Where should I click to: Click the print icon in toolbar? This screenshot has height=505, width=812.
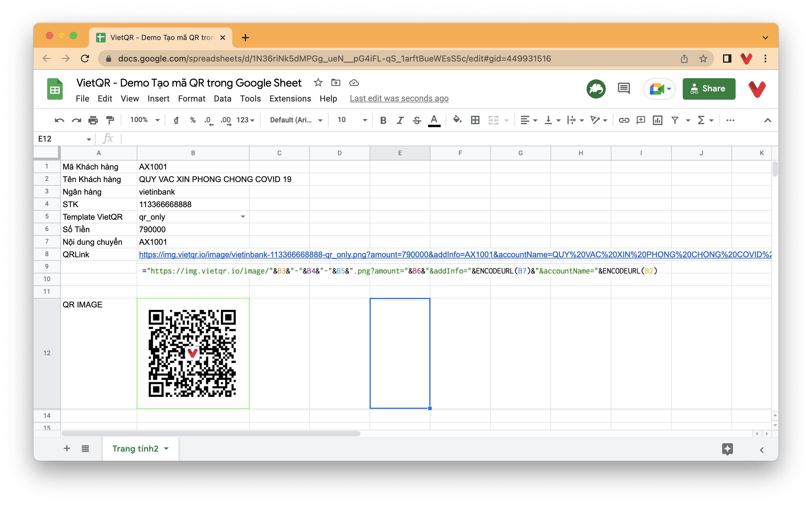click(93, 120)
